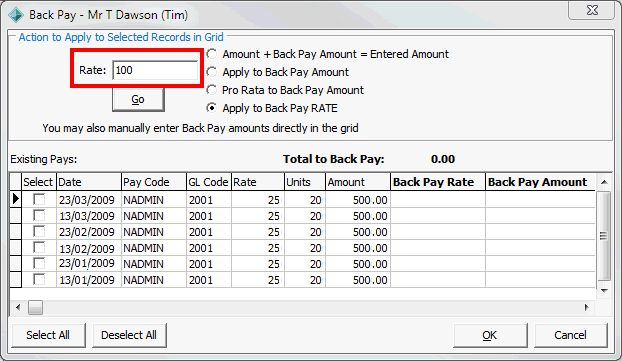622x361 pixels.
Task: Click the date 13/02/2009 cell
Action: tap(89, 248)
